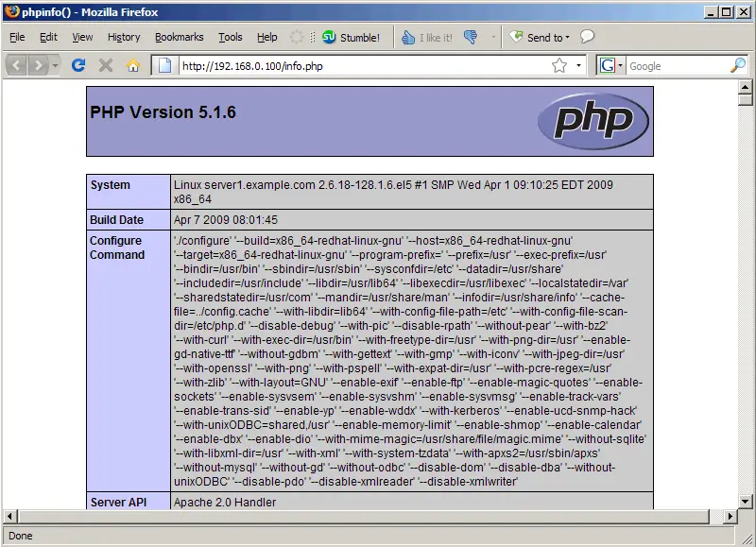Screen dimensions: 756x547
Task: Click the Forward navigation arrow
Action: pyautogui.click(x=38, y=65)
